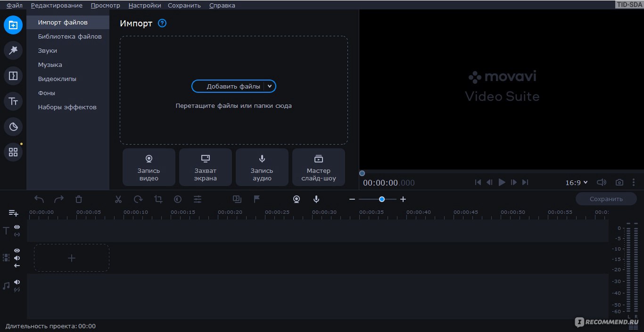Click the Undo arrow in timeline toolbar
Screen dimensions: 644x332
(39, 199)
